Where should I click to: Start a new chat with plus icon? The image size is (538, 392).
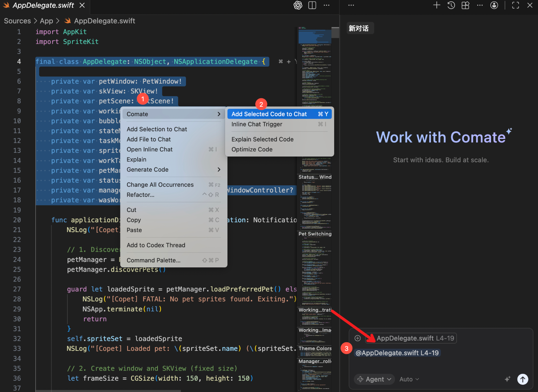click(x=436, y=5)
